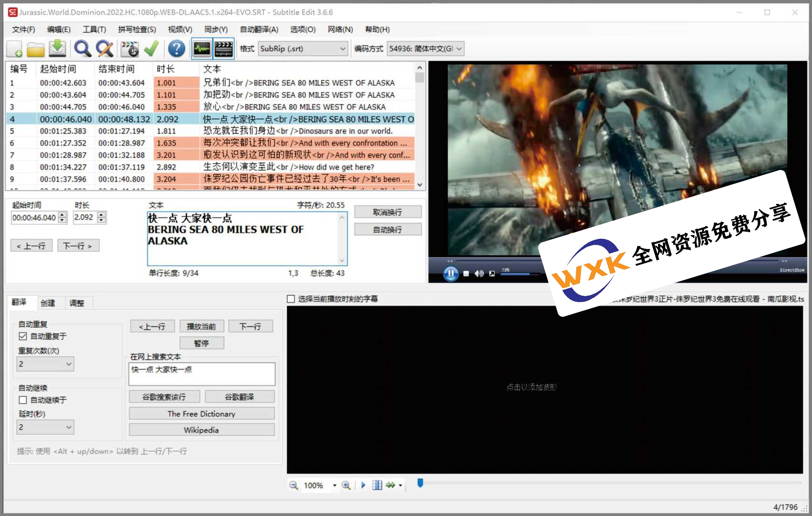Click the waveform center columns icon
The image size is (812, 516).
click(x=377, y=485)
